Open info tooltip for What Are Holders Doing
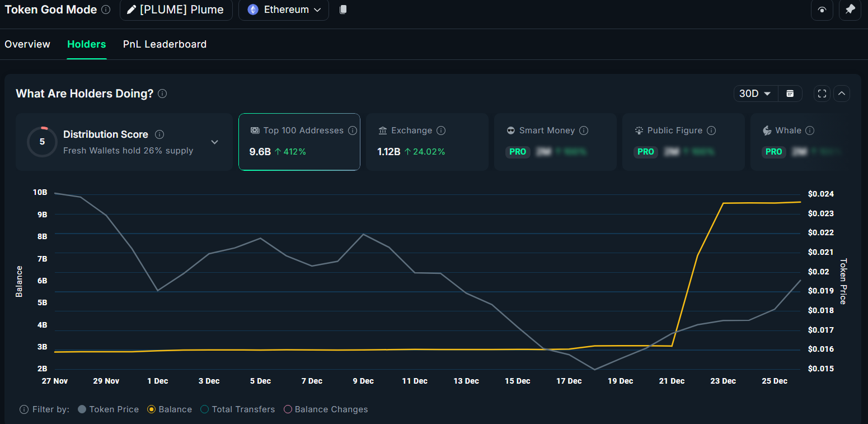868x424 pixels. pyautogui.click(x=162, y=94)
